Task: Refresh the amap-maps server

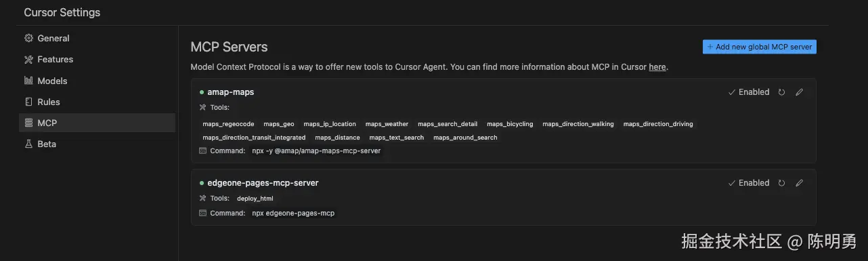Action: [781, 92]
